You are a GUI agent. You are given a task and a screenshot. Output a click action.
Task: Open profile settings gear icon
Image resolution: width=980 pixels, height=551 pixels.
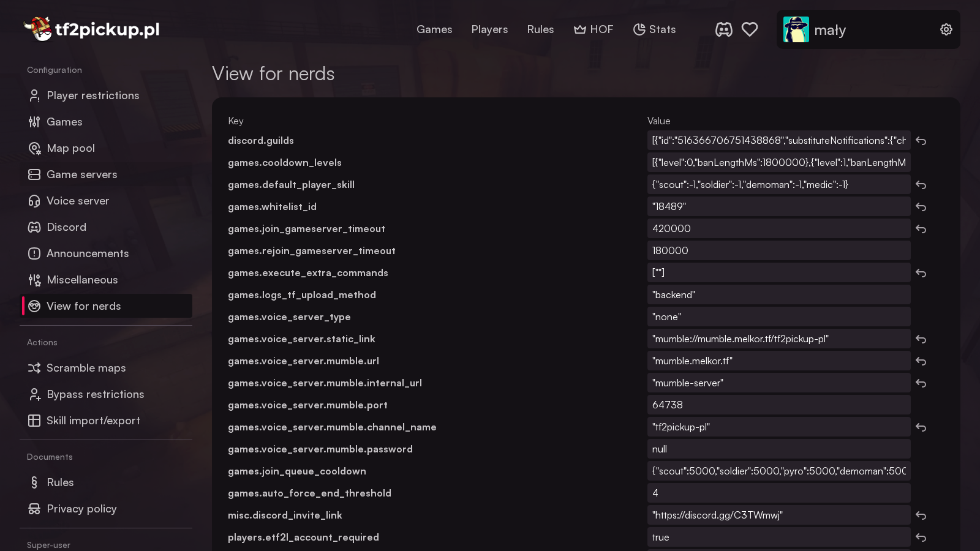coord(946,29)
